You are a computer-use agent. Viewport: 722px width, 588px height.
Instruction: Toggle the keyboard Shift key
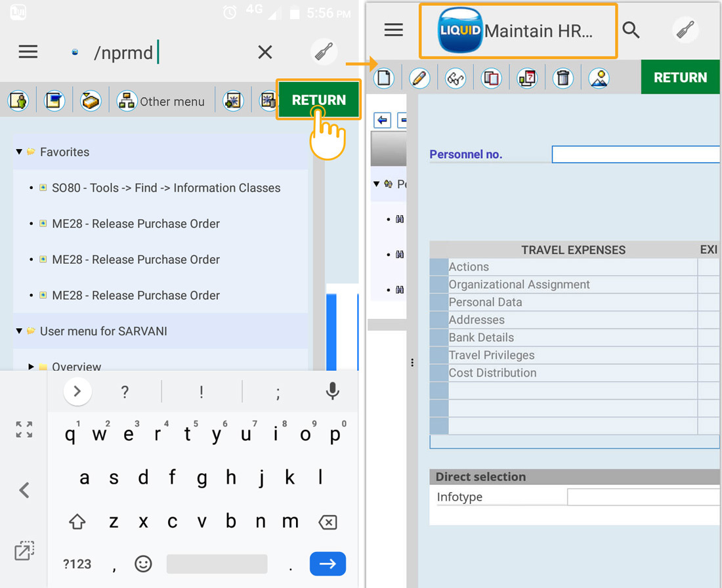pos(77,522)
